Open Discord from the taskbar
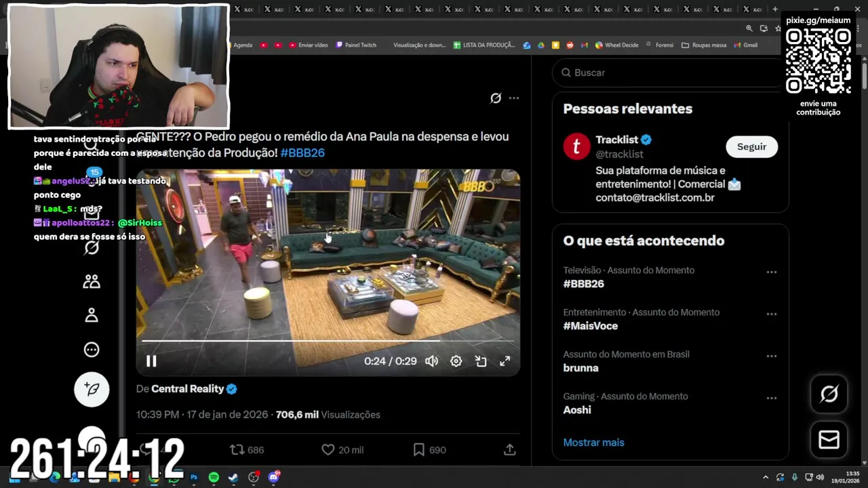The image size is (868, 488). click(273, 477)
